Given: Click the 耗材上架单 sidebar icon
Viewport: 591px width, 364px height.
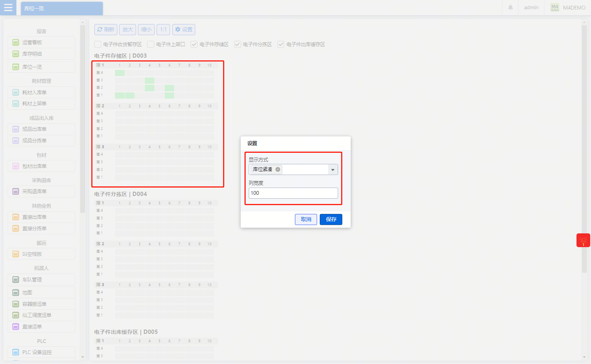Looking at the screenshot, I should coord(16,104).
